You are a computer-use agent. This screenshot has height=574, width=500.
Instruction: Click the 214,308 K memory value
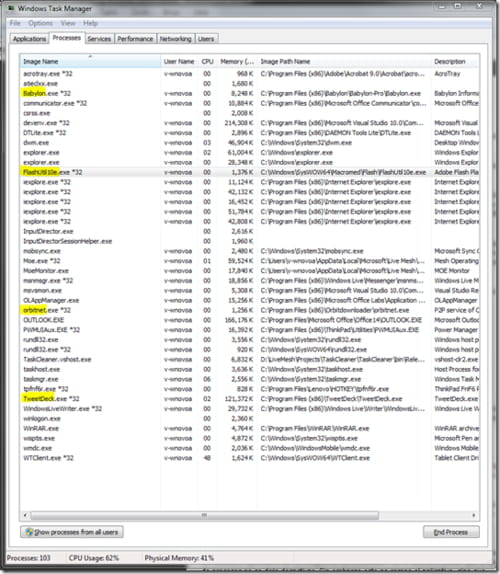[x=239, y=123]
